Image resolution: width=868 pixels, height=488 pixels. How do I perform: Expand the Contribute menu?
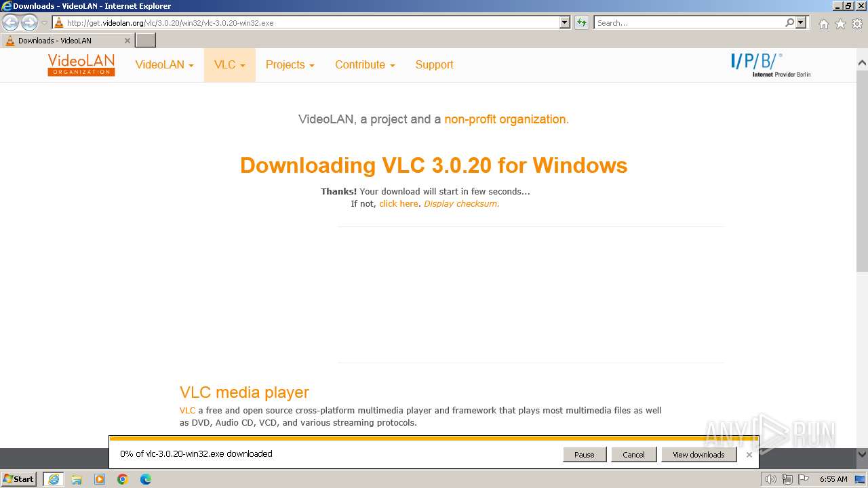click(365, 65)
